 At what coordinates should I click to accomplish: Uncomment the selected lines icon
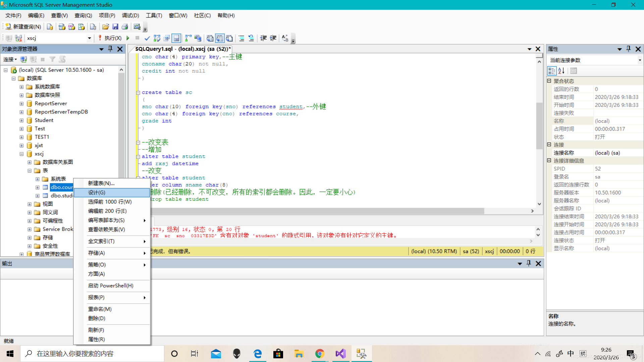pos(251,38)
